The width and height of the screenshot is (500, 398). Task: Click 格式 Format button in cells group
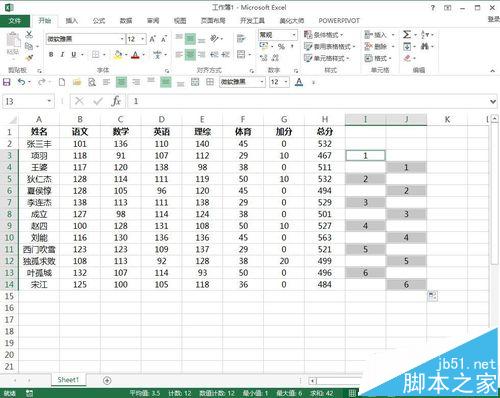coord(378,58)
